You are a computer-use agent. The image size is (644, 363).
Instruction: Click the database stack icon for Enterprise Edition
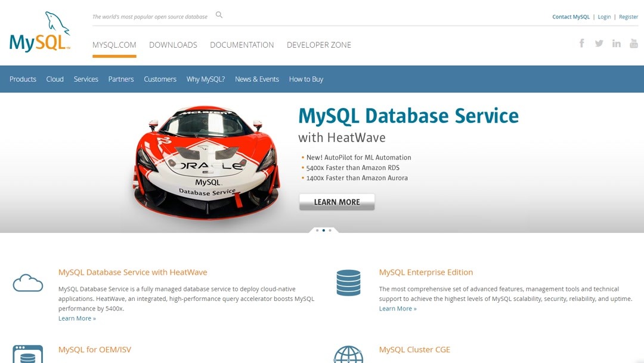pos(348,282)
